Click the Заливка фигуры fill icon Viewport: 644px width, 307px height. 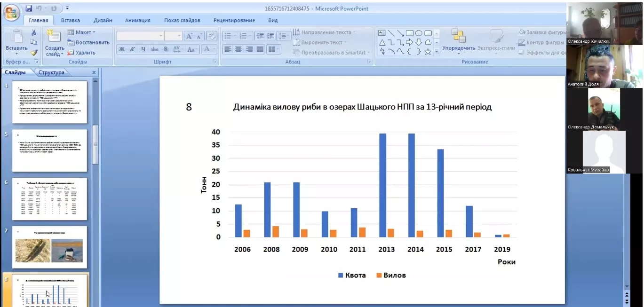point(522,31)
